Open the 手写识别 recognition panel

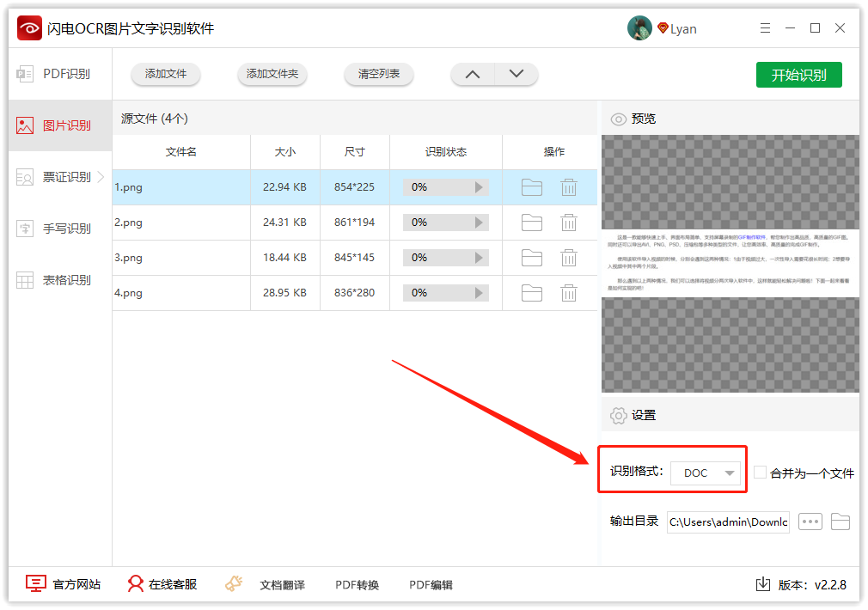pos(57,228)
